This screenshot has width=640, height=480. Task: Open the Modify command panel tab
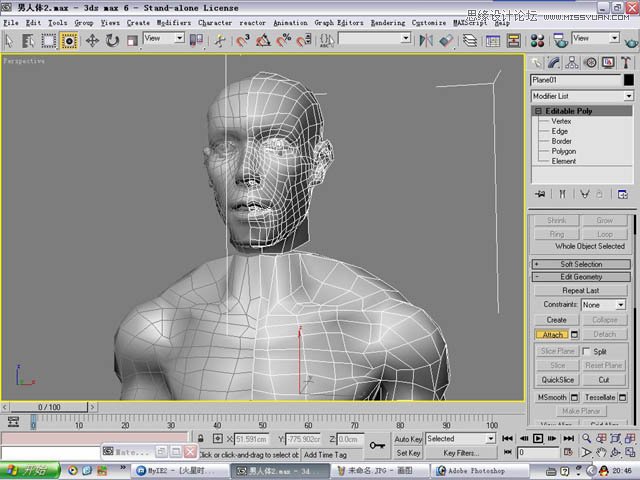pos(554,62)
